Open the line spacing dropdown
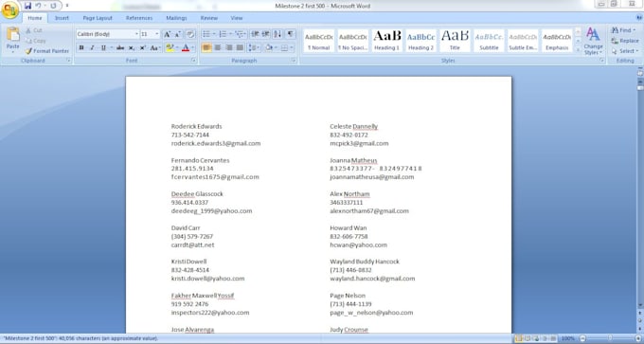This screenshot has height=344, width=644. tap(254, 48)
